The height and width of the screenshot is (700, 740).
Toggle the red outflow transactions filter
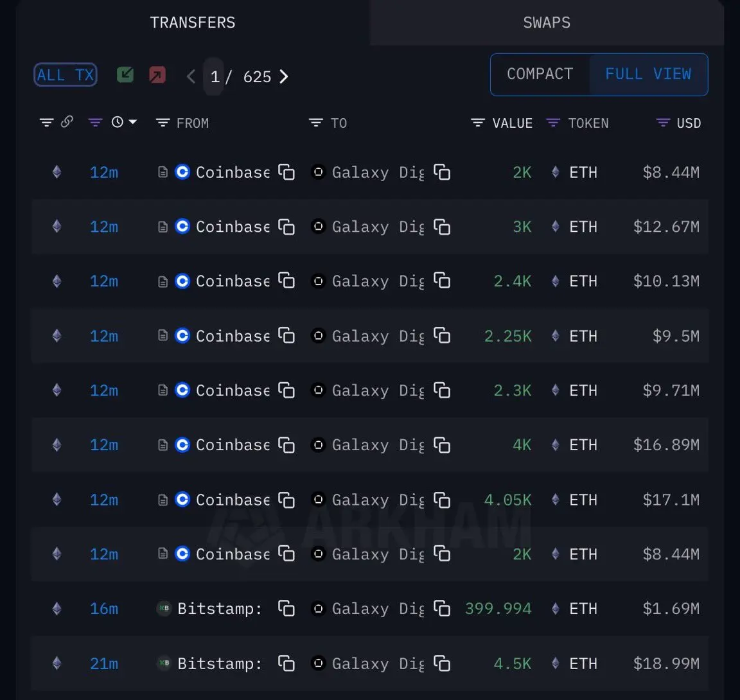[x=157, y=74]
